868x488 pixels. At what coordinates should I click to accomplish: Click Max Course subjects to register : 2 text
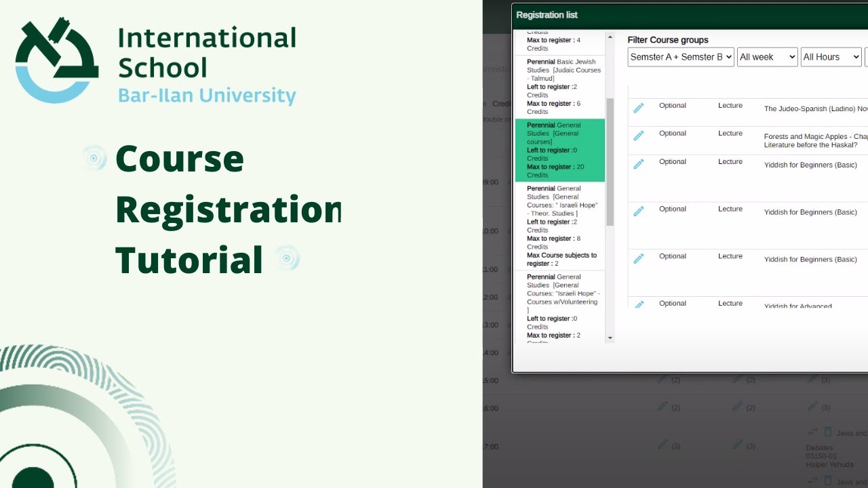(562, 260)
